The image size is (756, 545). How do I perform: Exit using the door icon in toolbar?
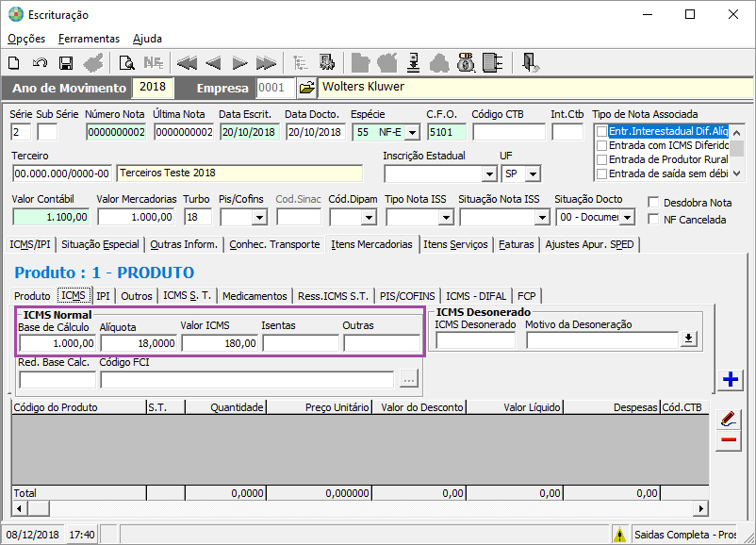pyautogui.click(x=531, y=62)
